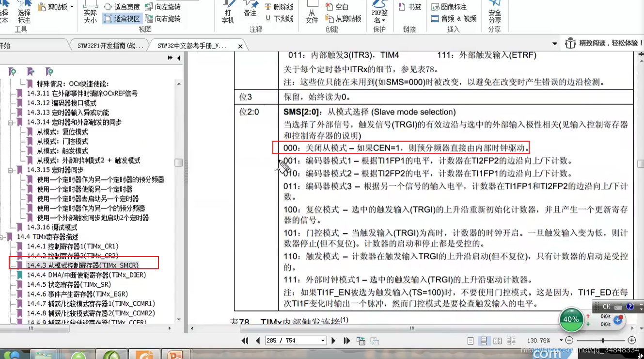This screenshot has width=644, height=359.
Task: Choose 适合宽度 fit width
Action: (x=122, y=7)
